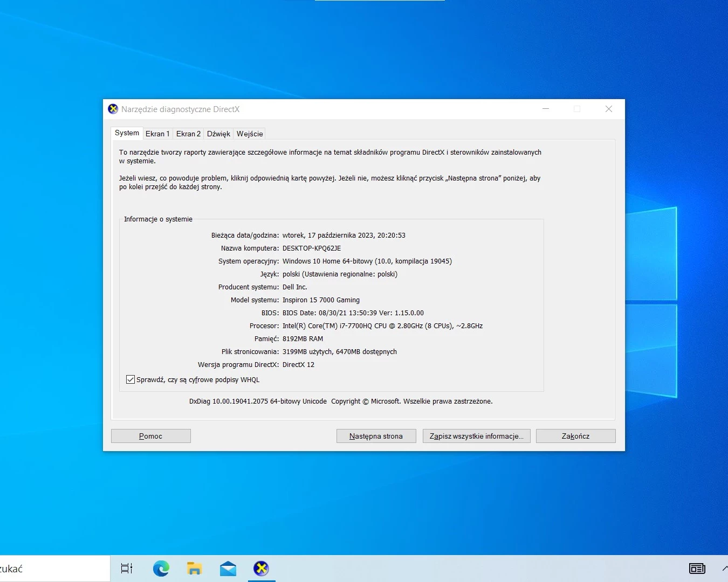Click computer name DESKTOP-KPQ62JE

(312, 248)
